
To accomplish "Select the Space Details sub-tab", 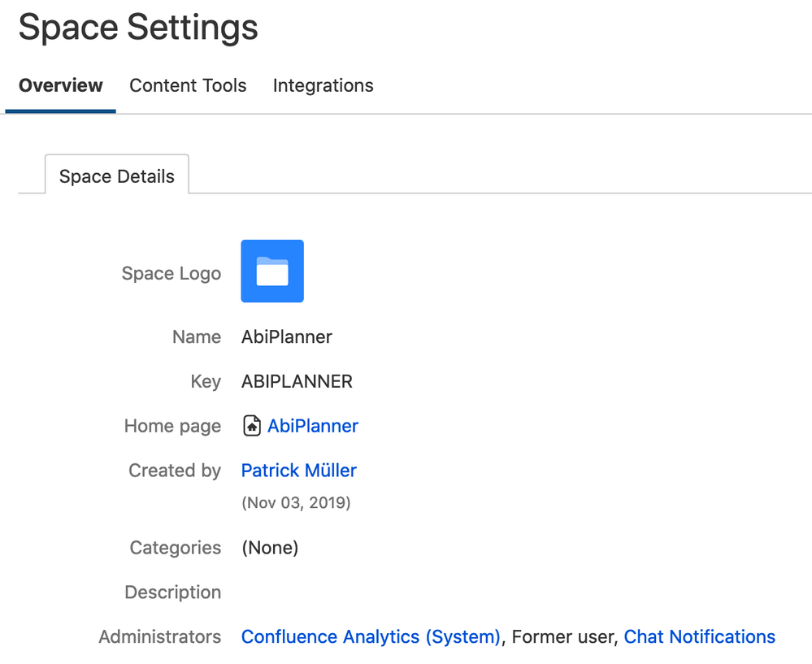I will click(117, 176).
